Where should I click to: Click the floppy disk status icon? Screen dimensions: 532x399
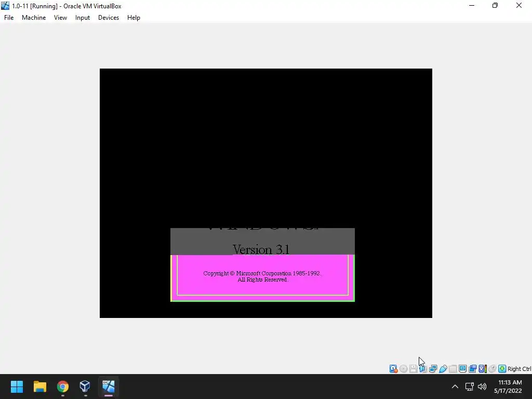[x=413, y=368]
